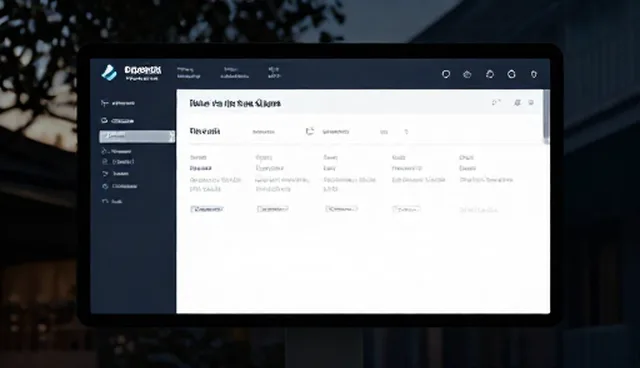640x368 pixels.
Task: Click the faint link under the fifth column
Action: tap(479, 210)
